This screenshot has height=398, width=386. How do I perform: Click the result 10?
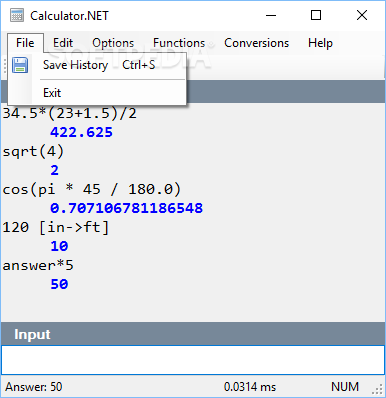(59, 246)
